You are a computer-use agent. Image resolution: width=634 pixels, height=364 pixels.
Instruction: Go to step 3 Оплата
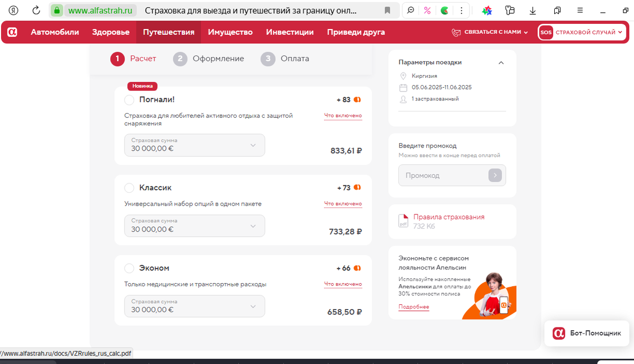tap(285, 59)
